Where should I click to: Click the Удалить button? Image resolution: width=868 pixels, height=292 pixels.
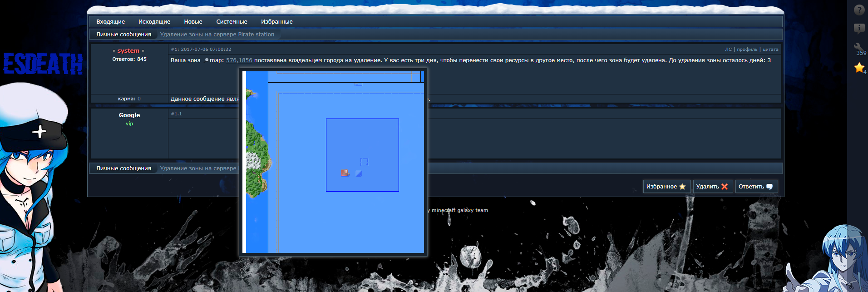pyautogui.click(x=713, y=187)
